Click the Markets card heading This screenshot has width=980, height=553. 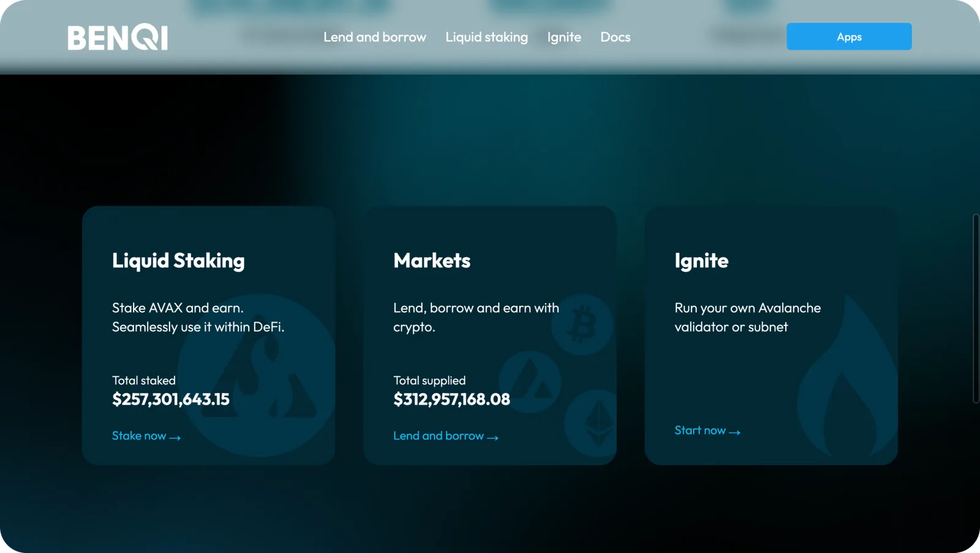(432, 261)
